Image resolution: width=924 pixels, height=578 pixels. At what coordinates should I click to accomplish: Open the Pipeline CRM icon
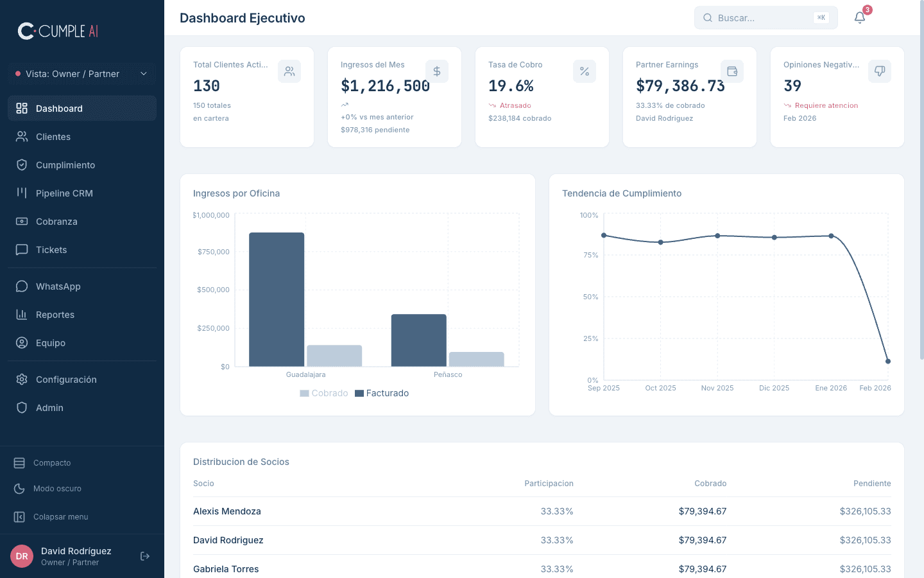21,193
